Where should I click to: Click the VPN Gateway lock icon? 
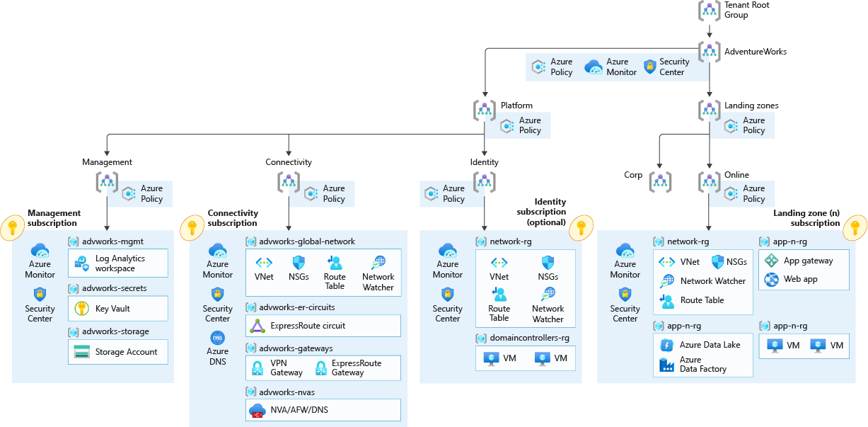(257, 368)
